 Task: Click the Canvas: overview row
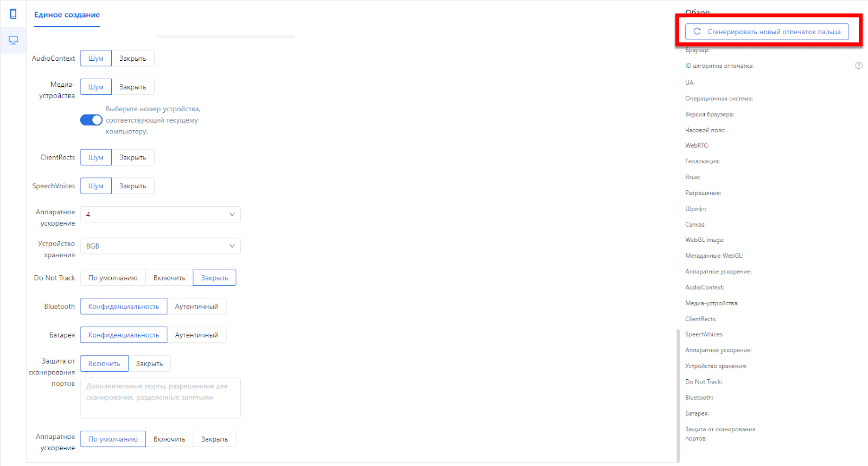695,225
